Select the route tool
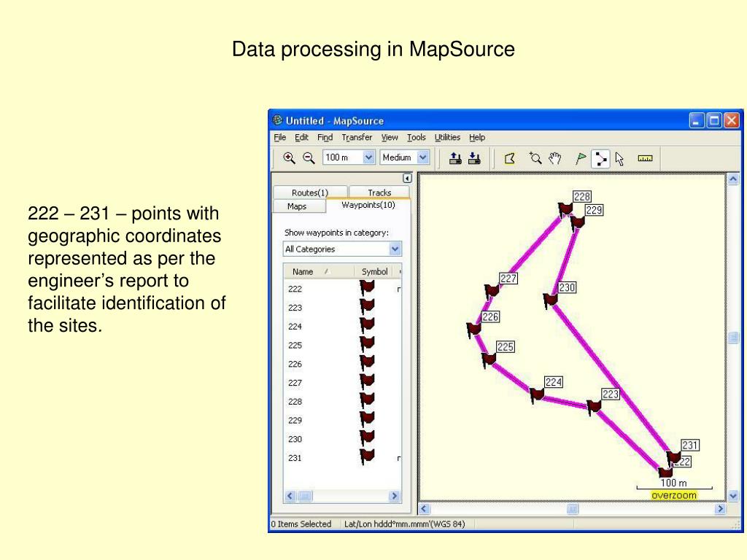This screenshot has width=747, height=560. [600, 158]
